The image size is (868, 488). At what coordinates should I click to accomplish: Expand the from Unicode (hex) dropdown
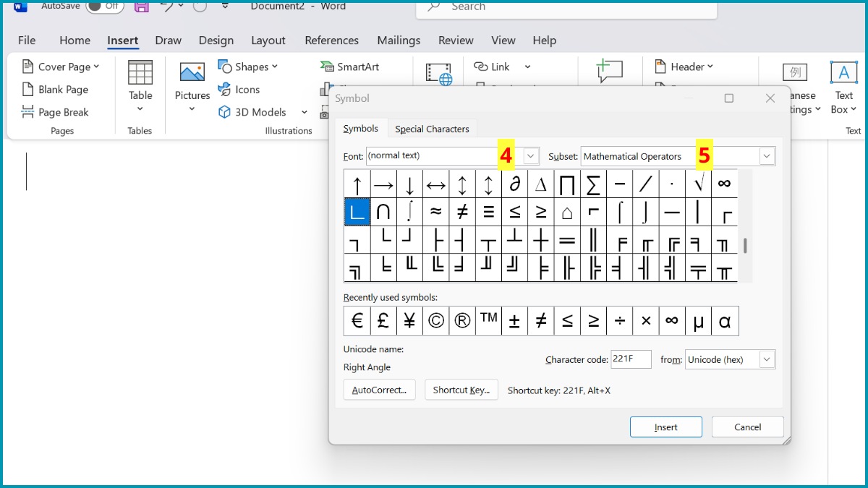[767, 359]
